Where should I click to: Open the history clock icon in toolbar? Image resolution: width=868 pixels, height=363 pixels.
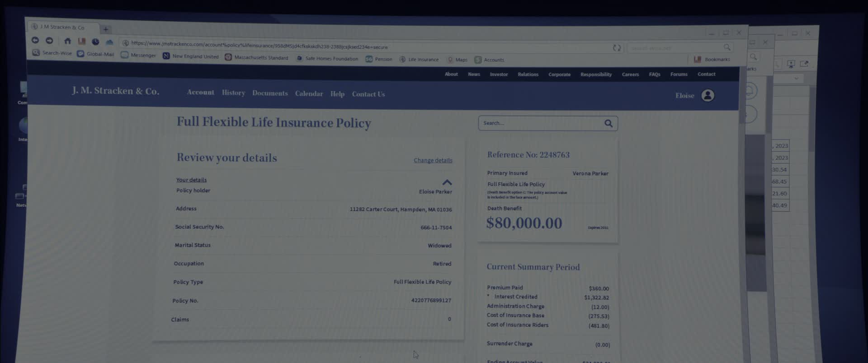click(x=95, y=42)
